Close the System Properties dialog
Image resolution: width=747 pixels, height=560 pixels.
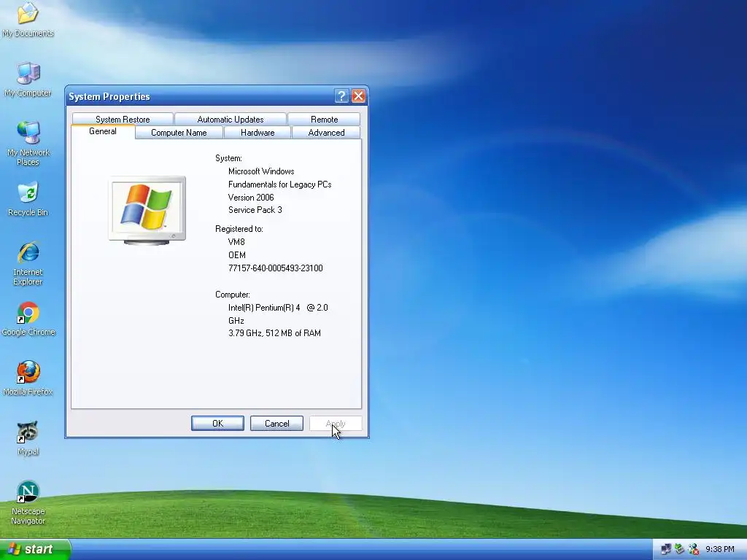[x=358, y=96]
